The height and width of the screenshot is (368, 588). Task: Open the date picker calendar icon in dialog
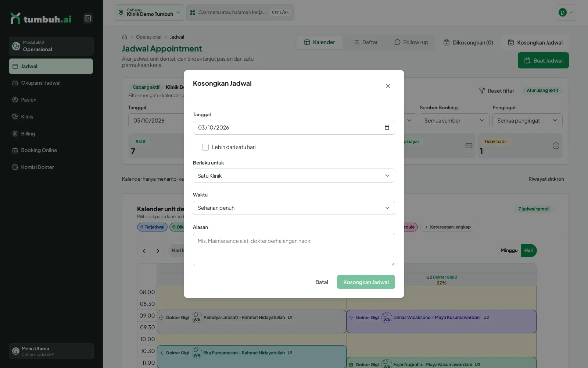tap(387, 128)
